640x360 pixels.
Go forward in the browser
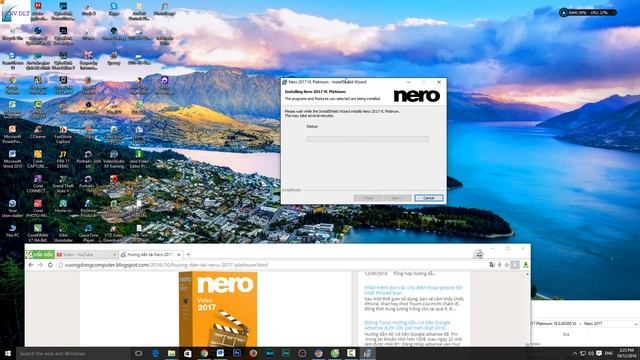pyautogui.click(x=40, y=265)
